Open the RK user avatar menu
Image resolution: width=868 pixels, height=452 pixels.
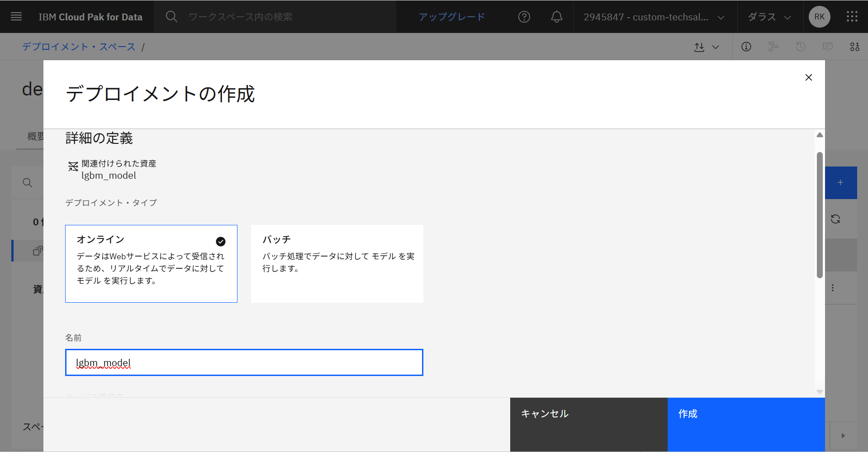point(820,17)
